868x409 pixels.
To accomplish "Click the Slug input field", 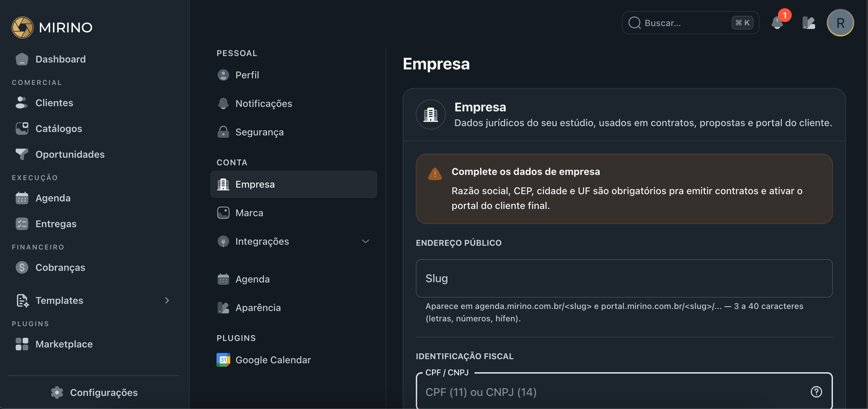I will click(624, 278).
